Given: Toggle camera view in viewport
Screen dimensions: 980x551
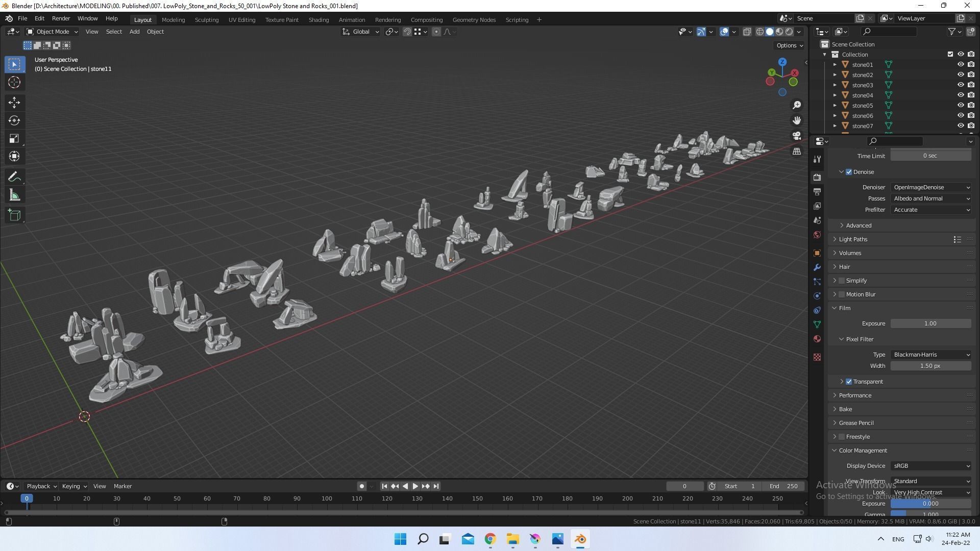Looking at the screenshot, I should click(797, 136).
